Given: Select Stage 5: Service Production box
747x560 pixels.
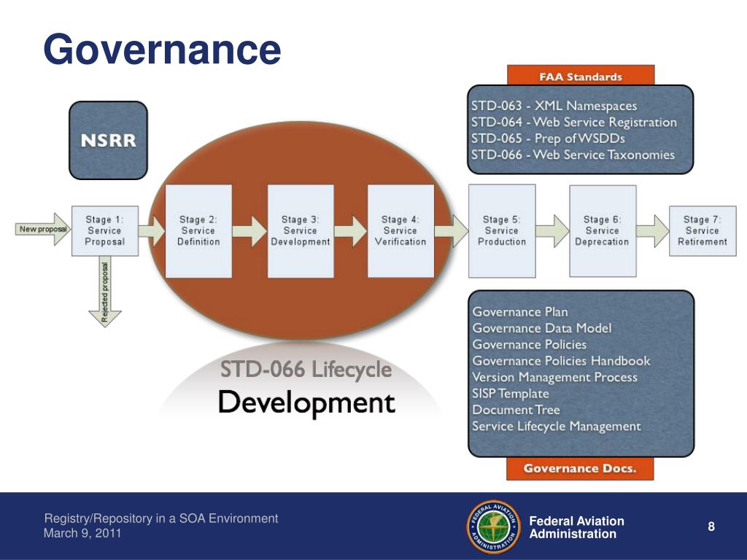Looking at the screenshot, I should (502, 231).
